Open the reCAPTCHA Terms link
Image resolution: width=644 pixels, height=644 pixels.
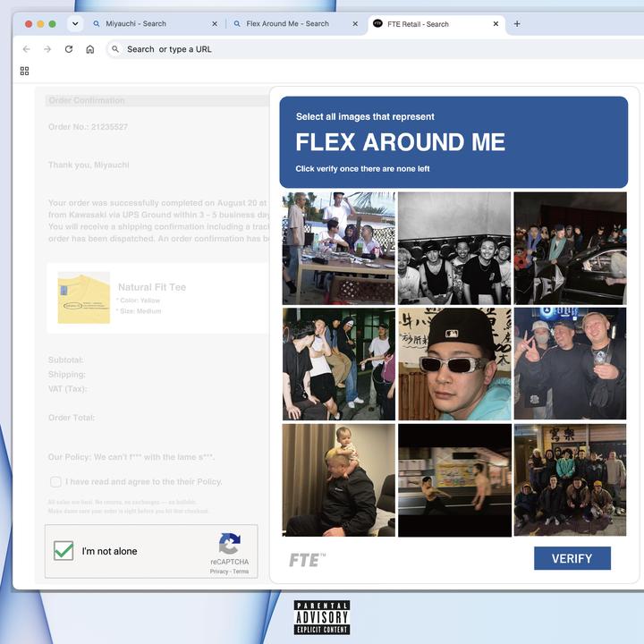(241, 572)
